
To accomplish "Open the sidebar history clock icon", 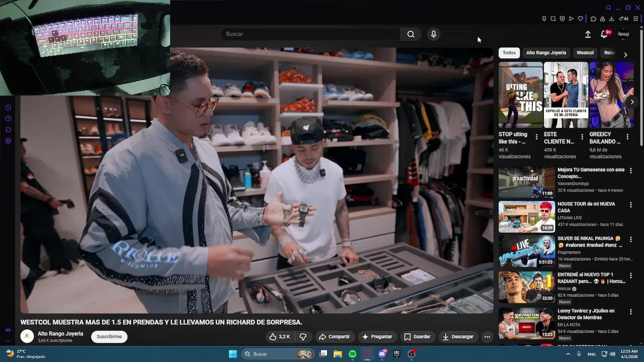I will pos(8,119).
